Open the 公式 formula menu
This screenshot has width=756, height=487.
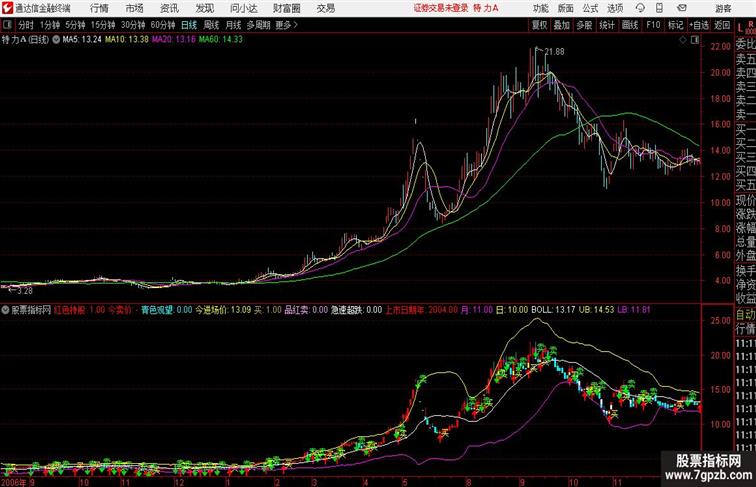click(590, 8)
